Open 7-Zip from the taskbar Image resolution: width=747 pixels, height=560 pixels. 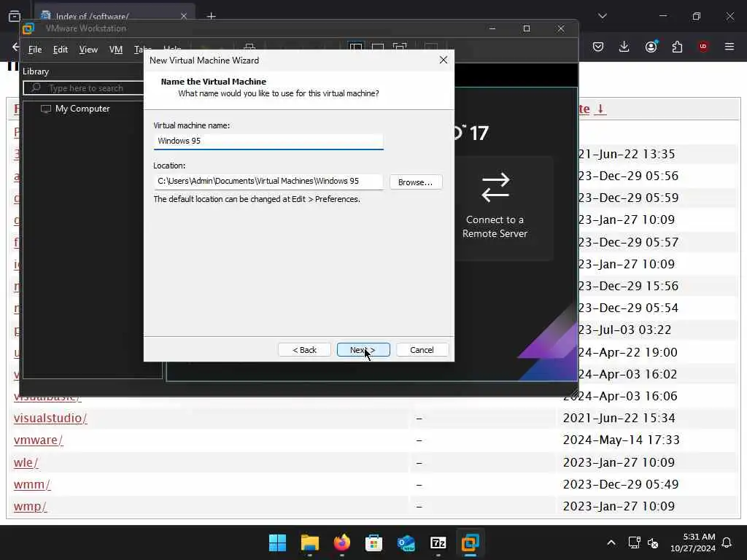438,542
